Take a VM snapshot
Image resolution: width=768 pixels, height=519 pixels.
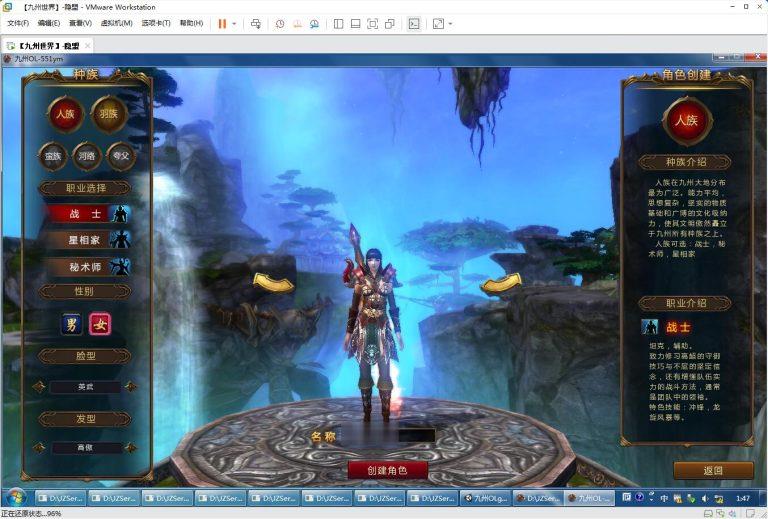coord(280,24)
